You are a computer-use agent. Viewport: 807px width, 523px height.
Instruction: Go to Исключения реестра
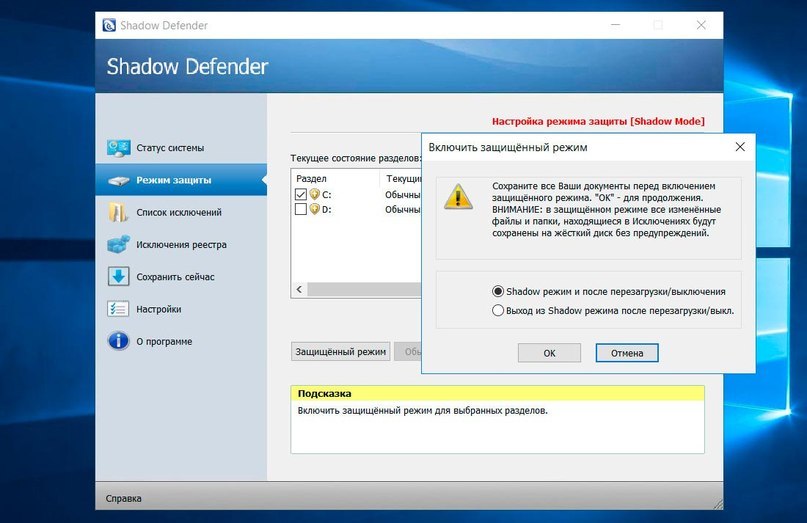click(181, 245)
